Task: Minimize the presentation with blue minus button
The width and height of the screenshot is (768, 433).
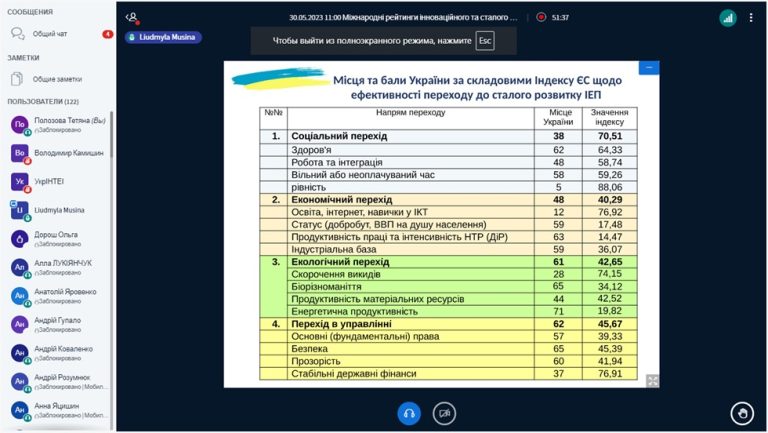Action: 649,68
